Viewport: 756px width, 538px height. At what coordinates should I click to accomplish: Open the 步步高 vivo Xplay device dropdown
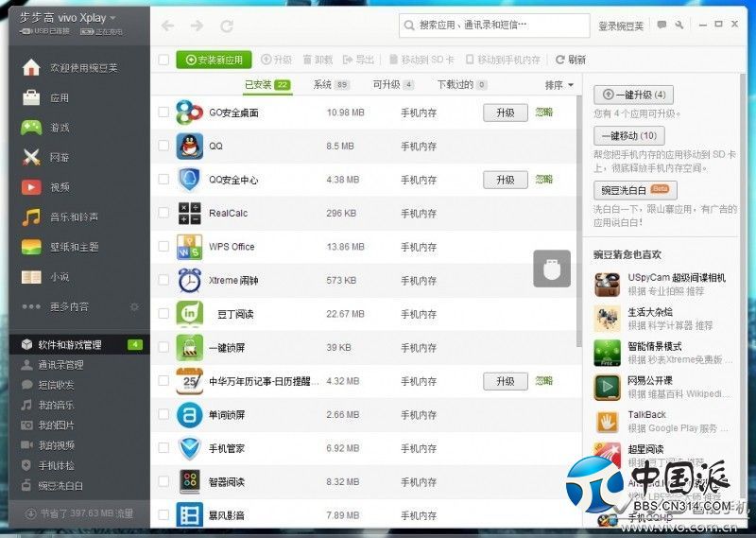[67, 18]
